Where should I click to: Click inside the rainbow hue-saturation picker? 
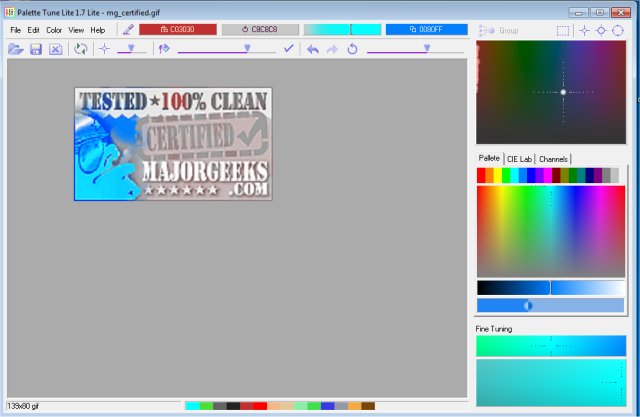pyautogui.click(x=551, y=231)
